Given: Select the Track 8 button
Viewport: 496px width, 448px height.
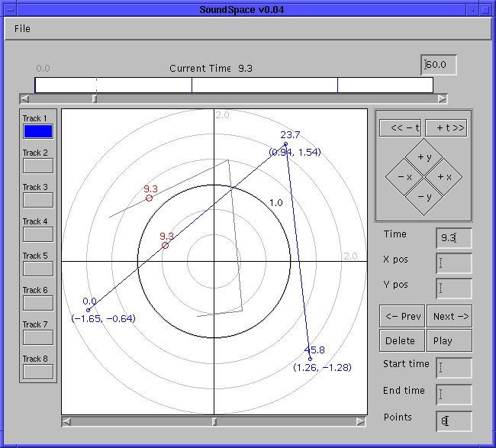Looking at the screenshot, I should pos(38,372).
